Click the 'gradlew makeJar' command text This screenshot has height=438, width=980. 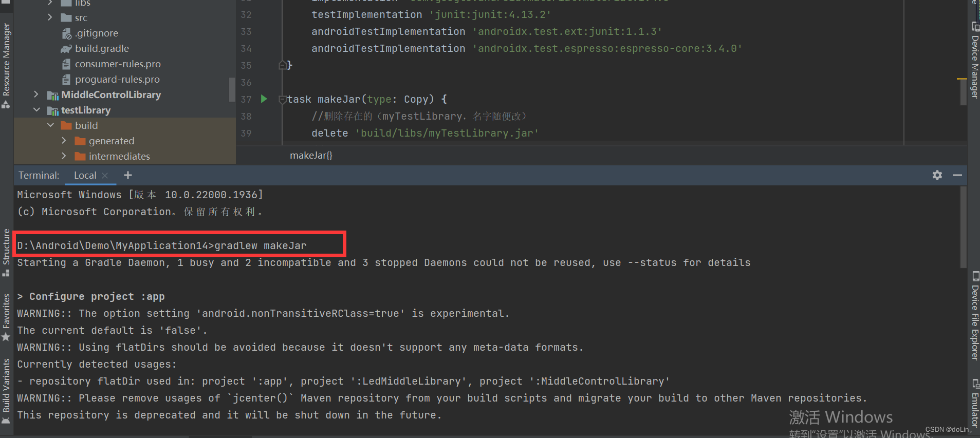click(x=260, y=245)
